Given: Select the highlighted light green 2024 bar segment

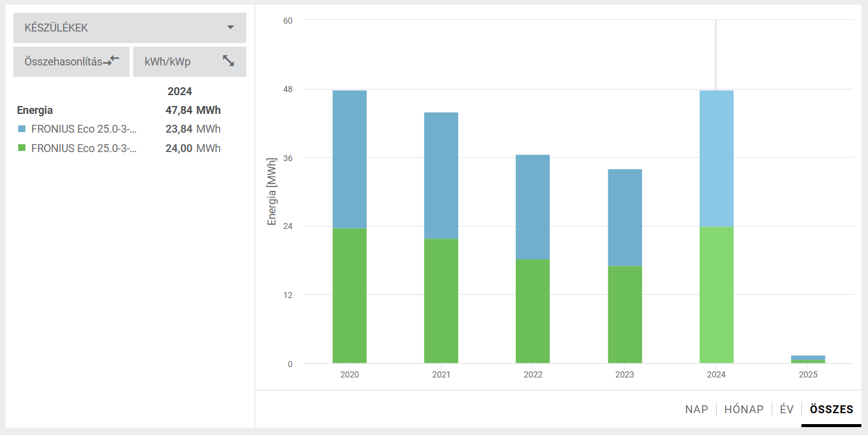Looking at the screenshot, I should [x=716, y=295].
